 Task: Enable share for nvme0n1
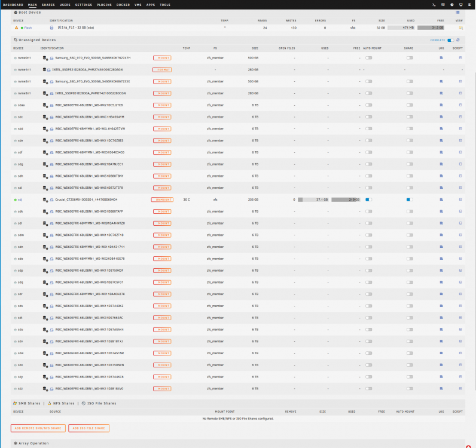(410, 57)
